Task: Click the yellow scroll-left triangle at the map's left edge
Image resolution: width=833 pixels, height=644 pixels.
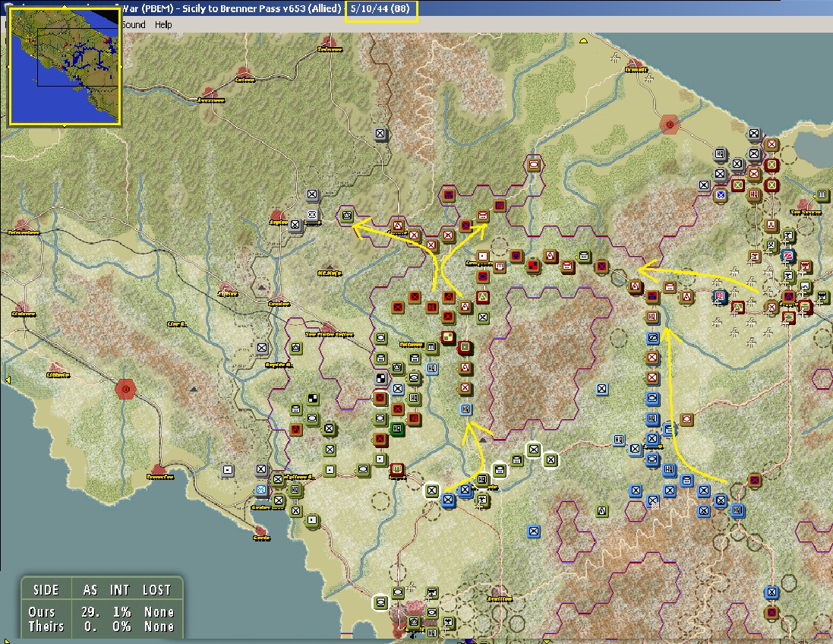Action: pyautogui.click(x=8, y=380)
